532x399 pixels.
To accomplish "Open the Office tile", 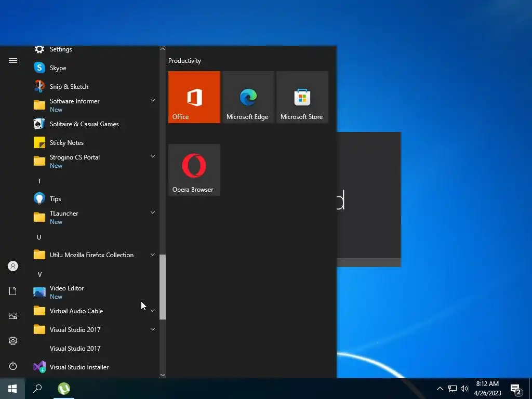I will tap(194, 97).
